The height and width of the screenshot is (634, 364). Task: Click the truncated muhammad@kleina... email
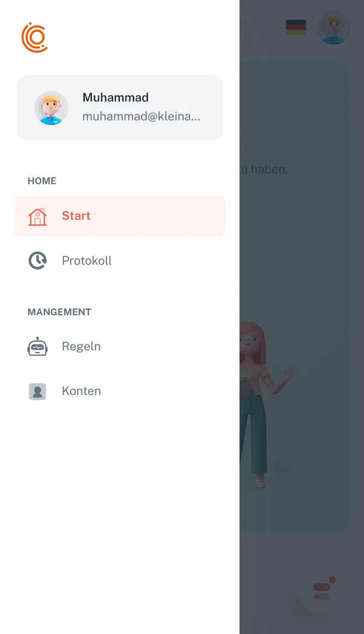click(x=141, y=117)
